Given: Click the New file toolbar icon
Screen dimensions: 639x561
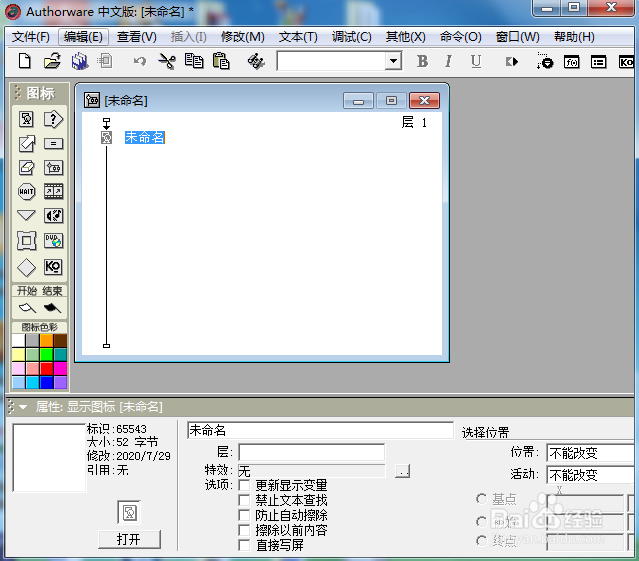Looking at the screenshot, I should tap(25, 62).
